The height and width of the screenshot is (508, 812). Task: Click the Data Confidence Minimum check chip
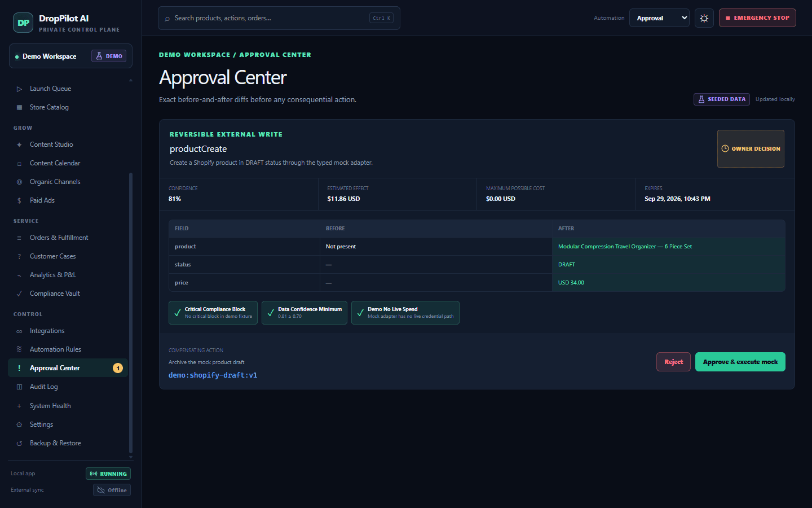click(x=304, y=313)
